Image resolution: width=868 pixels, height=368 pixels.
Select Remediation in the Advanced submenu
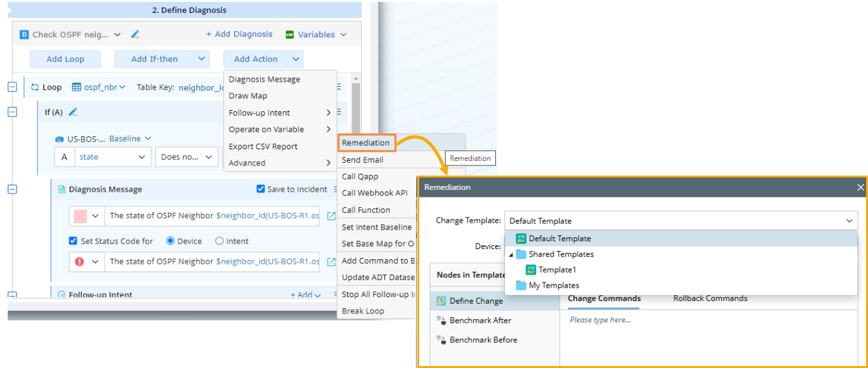[x=366, y=143]
